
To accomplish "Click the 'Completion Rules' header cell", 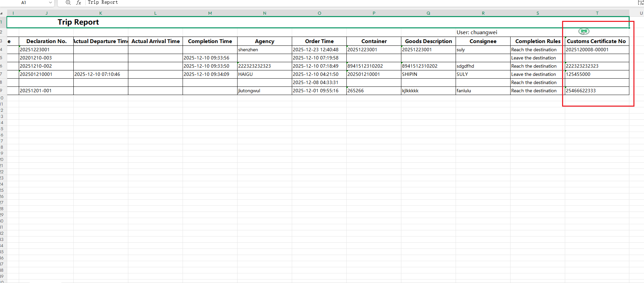I will click(x=538, y=41).
